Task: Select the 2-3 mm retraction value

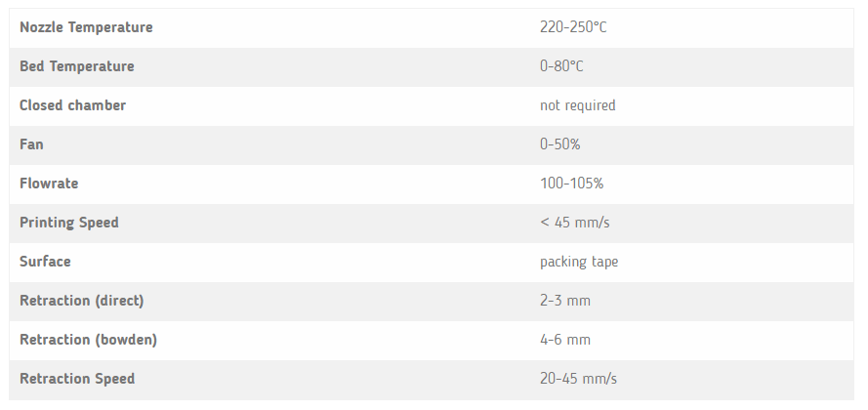Action: [x=564, y=301]
